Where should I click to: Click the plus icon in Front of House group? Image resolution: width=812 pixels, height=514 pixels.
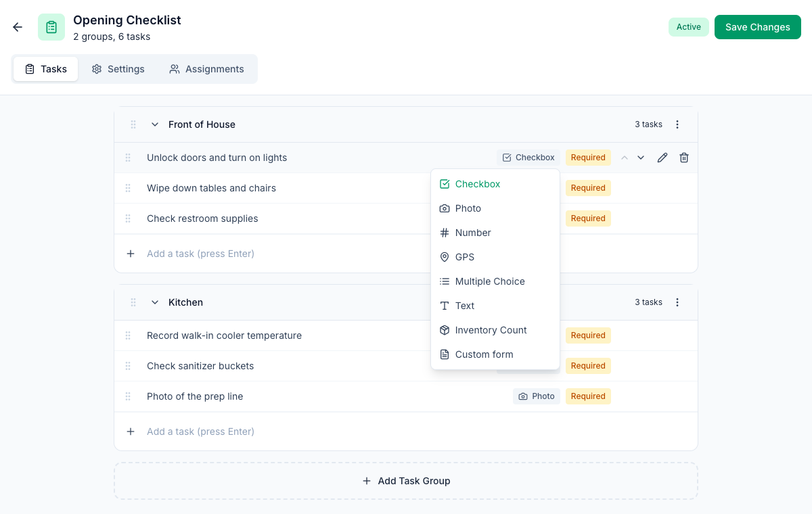coord(131,254)
